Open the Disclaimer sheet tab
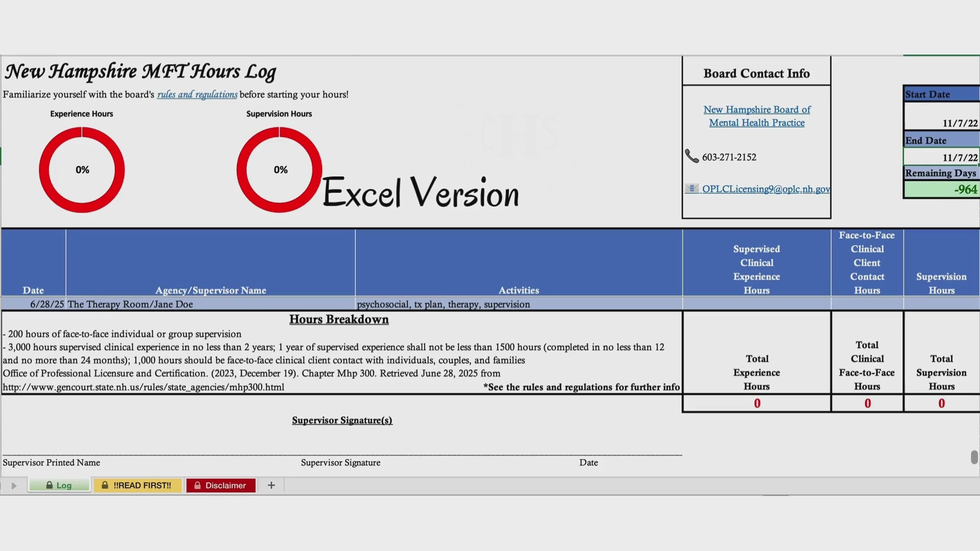The height and width of the screenshot is (551, 980). pos(220,485)
